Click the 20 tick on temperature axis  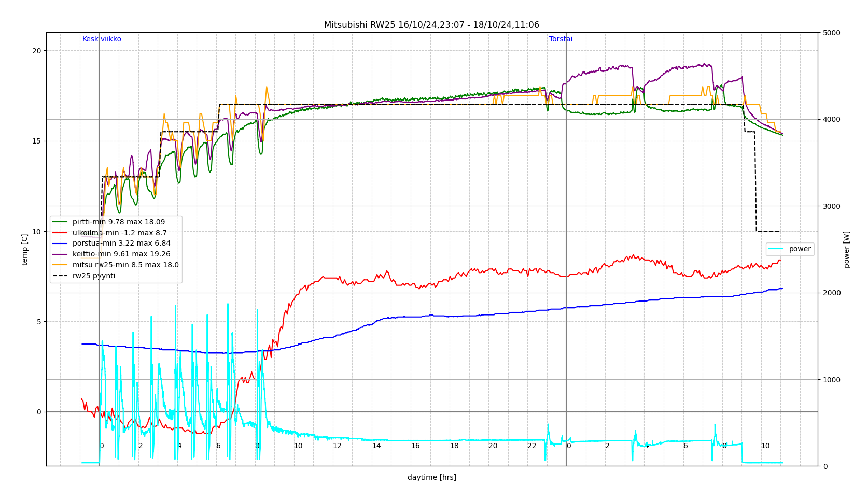(x=36, y=51)
